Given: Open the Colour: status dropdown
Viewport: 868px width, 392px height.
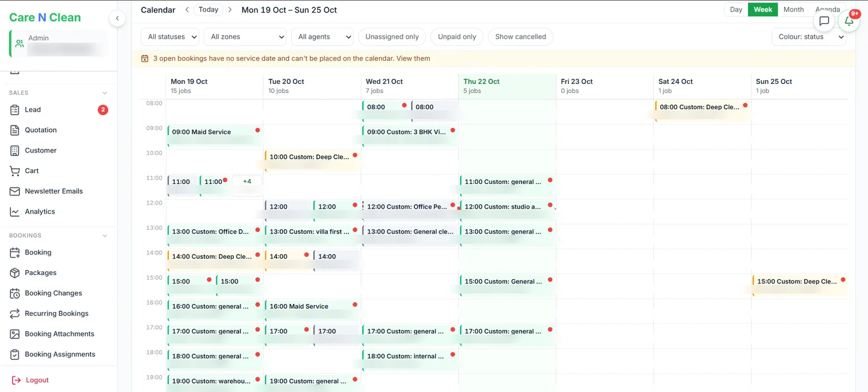Looking at the screenshot, I should click(x=808, y=37).
